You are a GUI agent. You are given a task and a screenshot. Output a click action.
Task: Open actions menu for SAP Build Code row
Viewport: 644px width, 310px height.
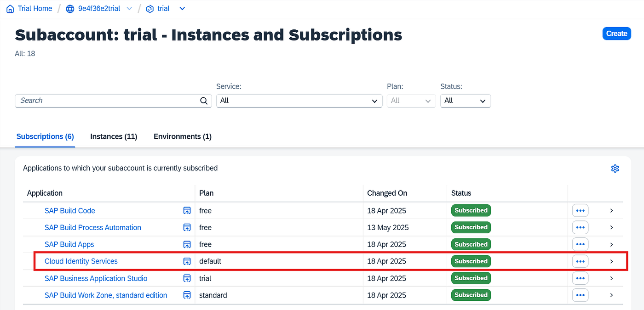click(x=580, y=211)
